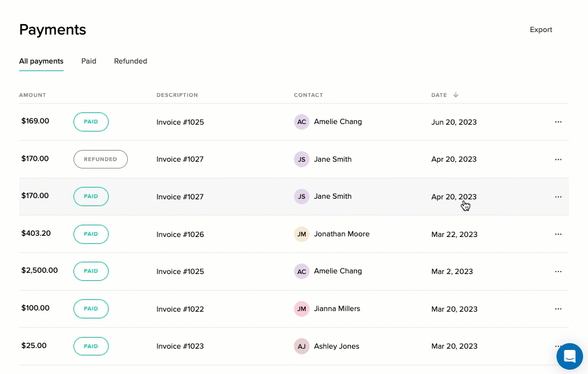
Task: Click the $100.00 amount
Action: click(35, 308)
